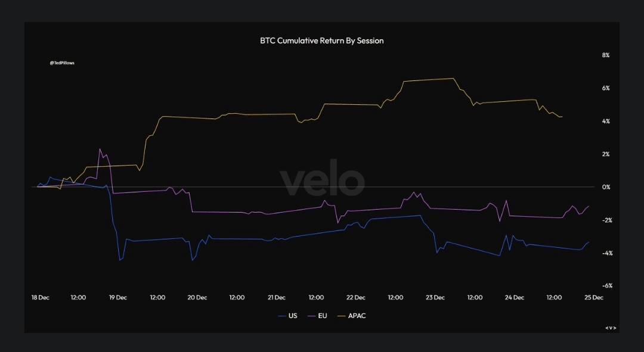Click the 0% y-axis label
The image size is (644, 352).
606,187
